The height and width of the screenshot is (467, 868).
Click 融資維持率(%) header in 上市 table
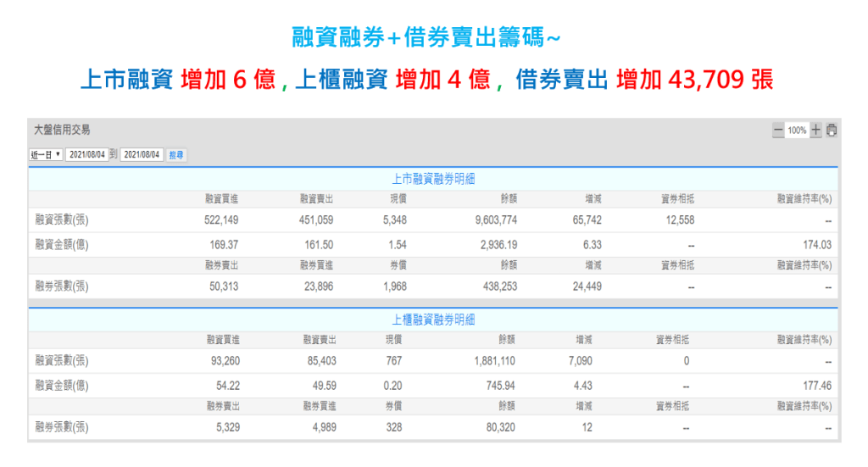[x=804, y=198]
